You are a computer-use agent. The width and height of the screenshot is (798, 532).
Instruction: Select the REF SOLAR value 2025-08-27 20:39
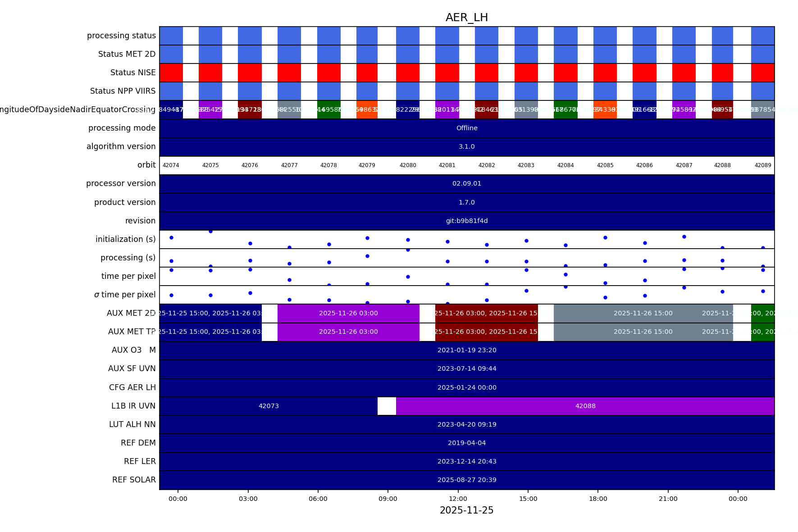466,480
